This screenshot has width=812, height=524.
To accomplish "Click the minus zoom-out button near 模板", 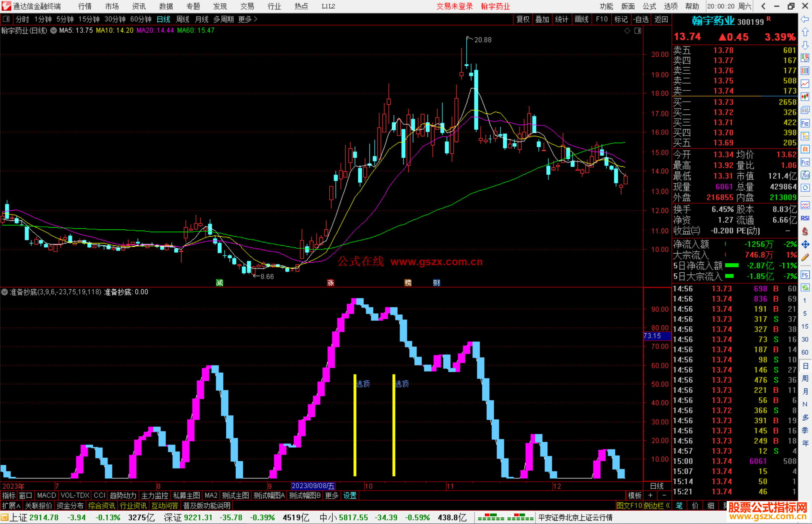I will (664, 495).
